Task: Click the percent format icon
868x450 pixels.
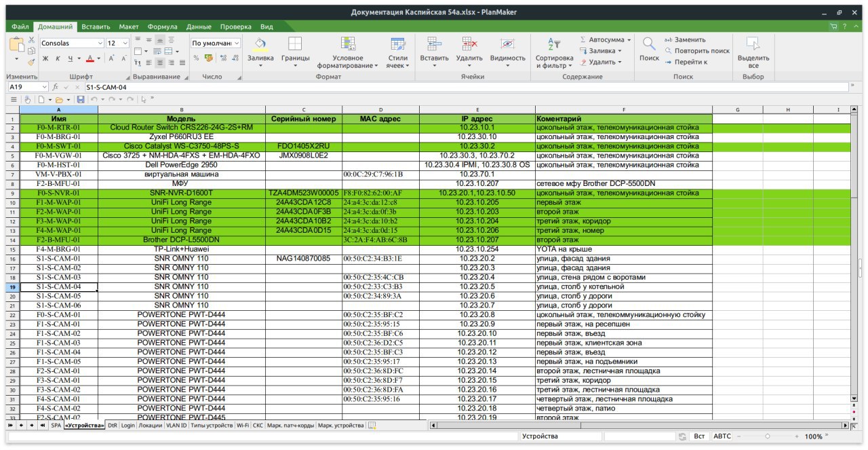Action: pyautogui.click(x=197, y=58)
